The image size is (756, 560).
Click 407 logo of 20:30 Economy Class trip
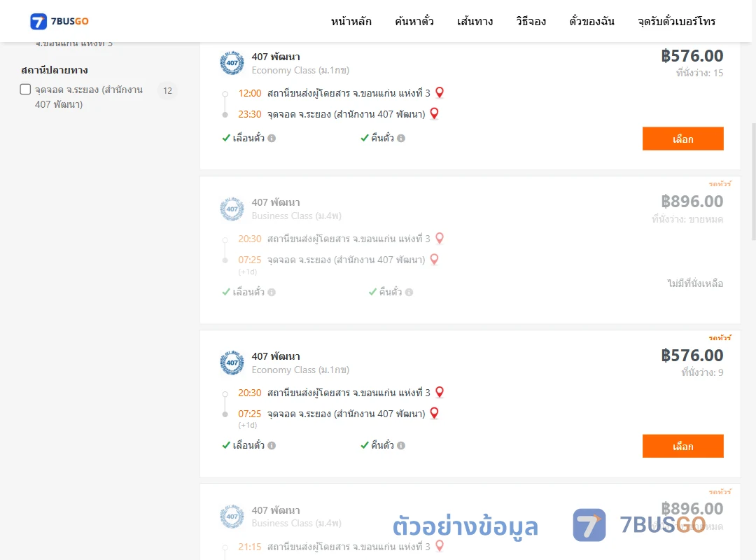[232, 363]
